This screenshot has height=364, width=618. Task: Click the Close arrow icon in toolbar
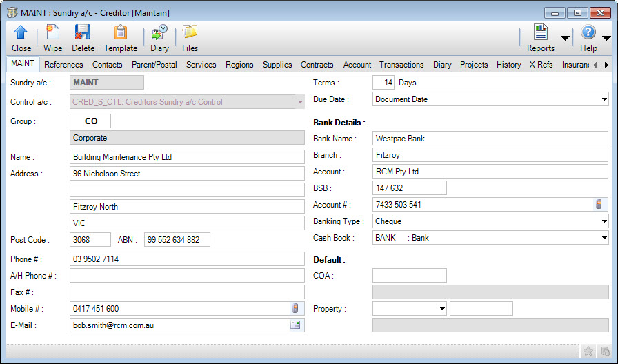click(21, 32)
